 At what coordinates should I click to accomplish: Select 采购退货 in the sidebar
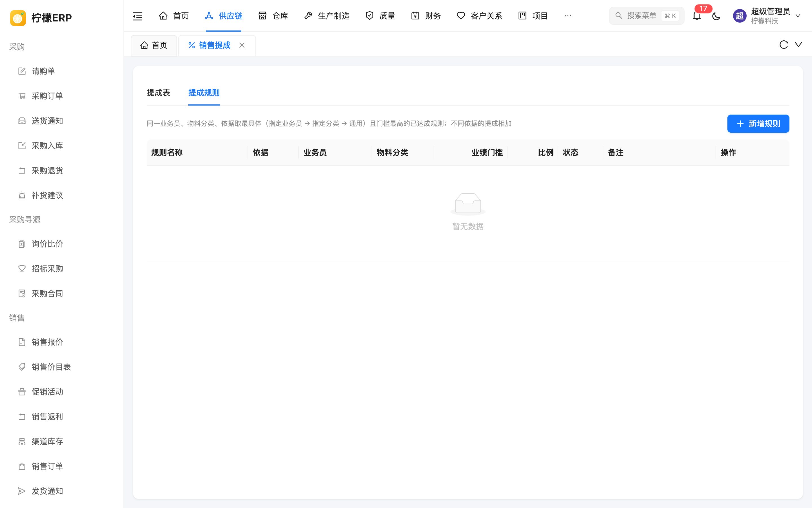point(62,171)
